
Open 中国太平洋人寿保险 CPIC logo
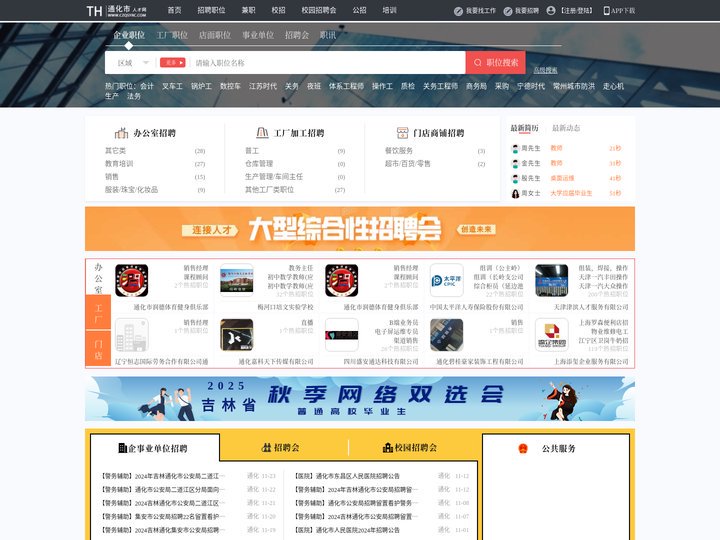tap(447, 281)
